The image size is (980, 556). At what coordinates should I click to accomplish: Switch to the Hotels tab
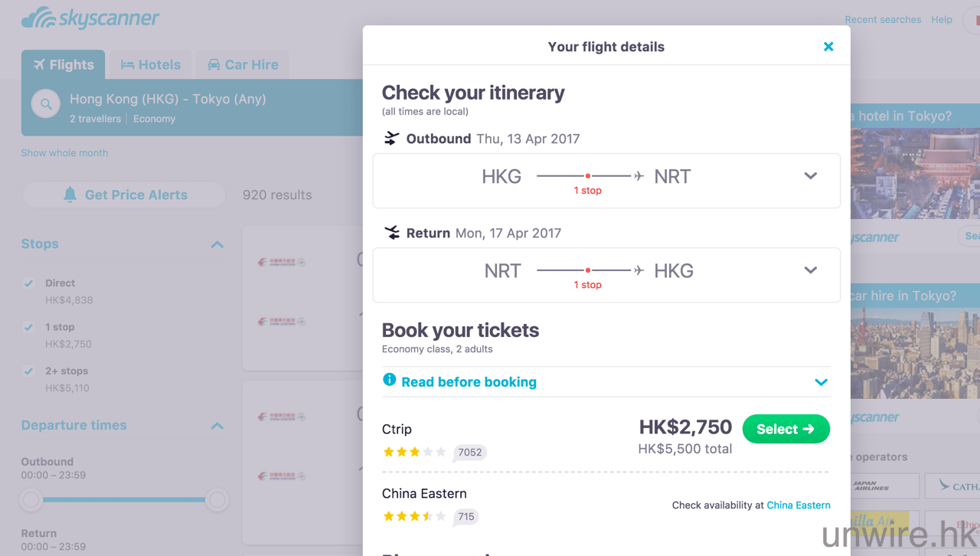point(151,65)
